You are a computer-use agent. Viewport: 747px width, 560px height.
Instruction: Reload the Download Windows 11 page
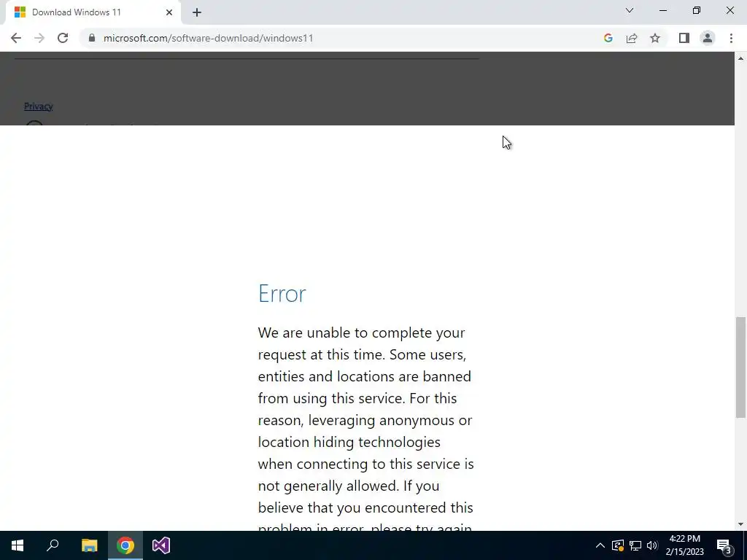[63, 38]
